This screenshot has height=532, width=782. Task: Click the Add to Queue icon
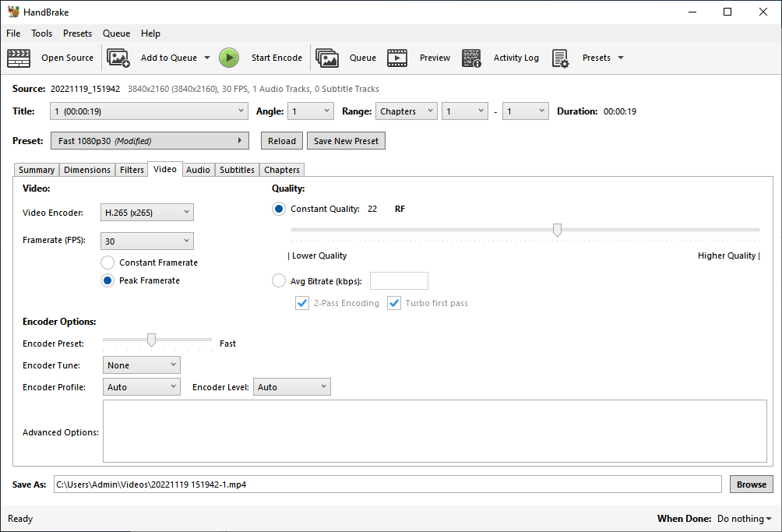(x=118, y=58)
